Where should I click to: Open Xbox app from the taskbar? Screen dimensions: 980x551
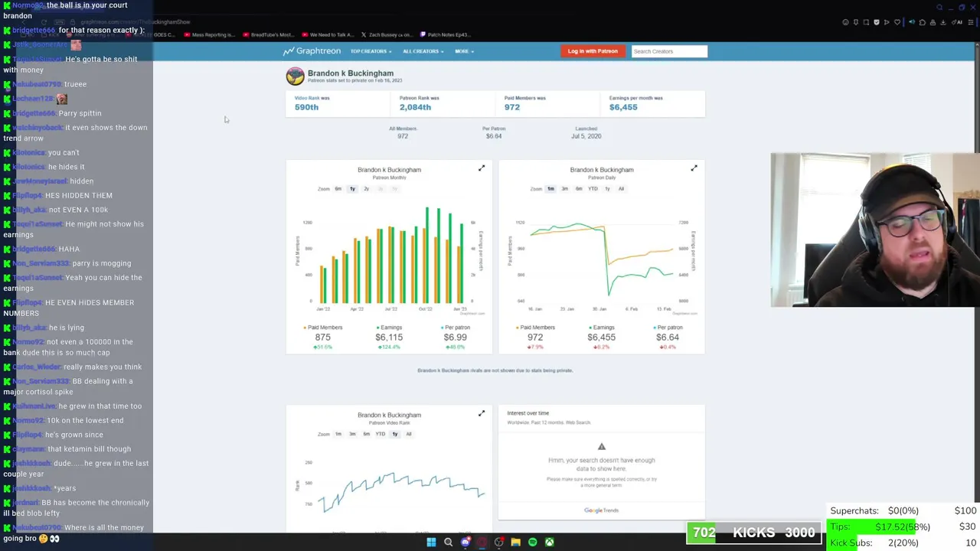549,542
